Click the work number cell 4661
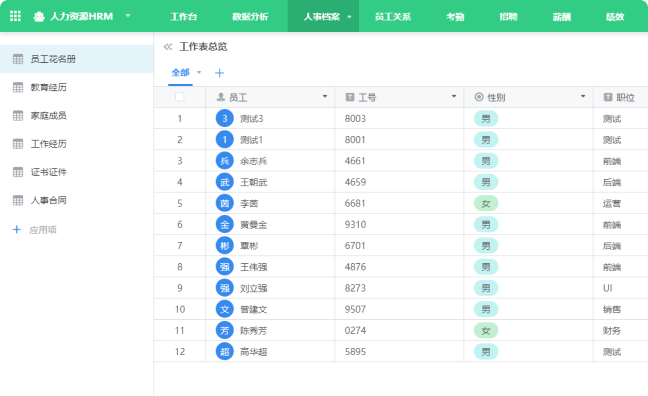Image resolution: width=648 pixels, height=396 pixels. coord(399,161)
